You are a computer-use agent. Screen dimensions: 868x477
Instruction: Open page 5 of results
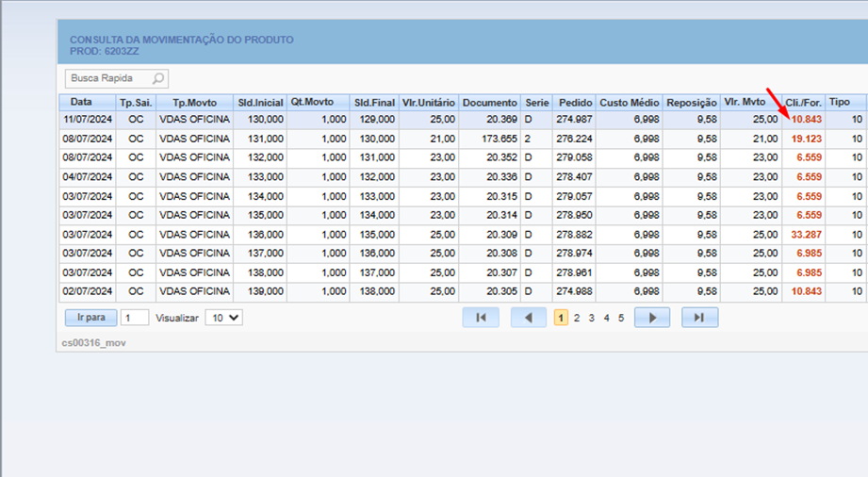(x=621, y=318)
